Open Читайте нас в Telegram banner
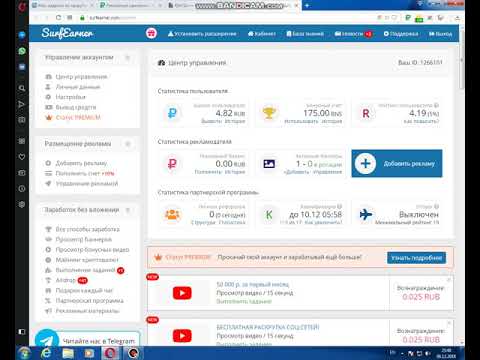The image size is (480, 360). pos(99,341)
